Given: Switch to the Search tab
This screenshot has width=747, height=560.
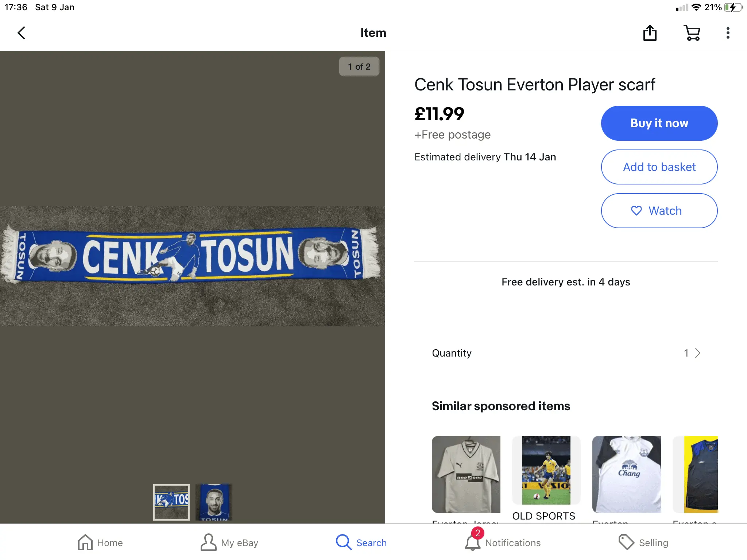Looking at the screenshot, I should coord(361,542).
